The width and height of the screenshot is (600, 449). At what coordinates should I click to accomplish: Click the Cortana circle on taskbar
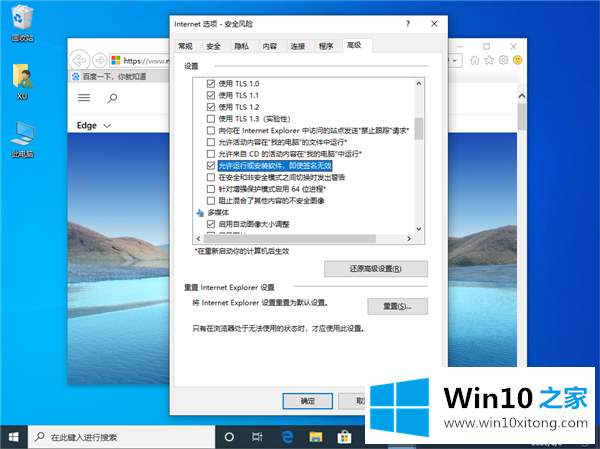tap(229, 437)
